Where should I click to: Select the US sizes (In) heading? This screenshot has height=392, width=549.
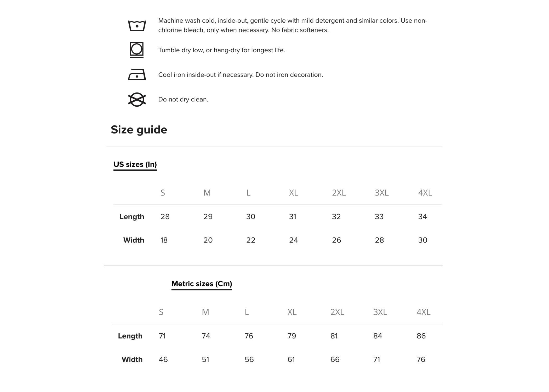tap(135, 164)
